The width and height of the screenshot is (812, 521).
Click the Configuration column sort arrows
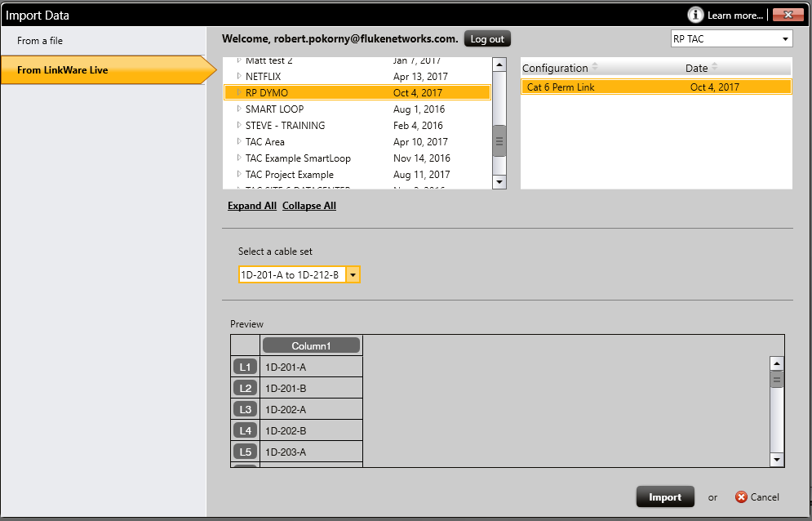(595, 68)
